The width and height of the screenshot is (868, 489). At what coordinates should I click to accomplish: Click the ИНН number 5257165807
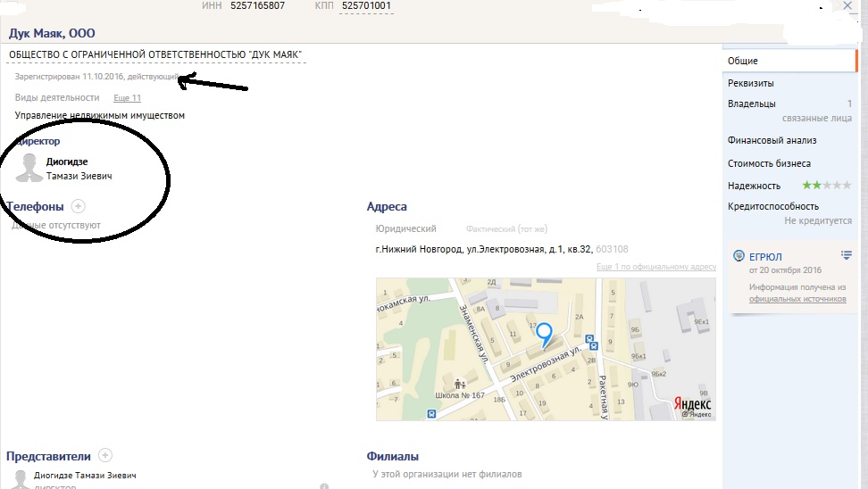257,6
